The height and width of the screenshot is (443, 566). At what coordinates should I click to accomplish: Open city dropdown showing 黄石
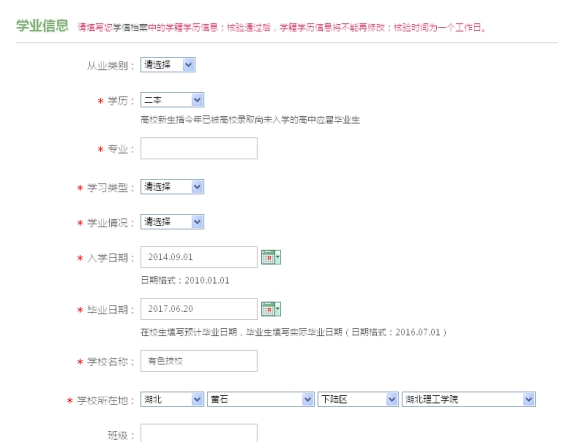pos(261,399)
